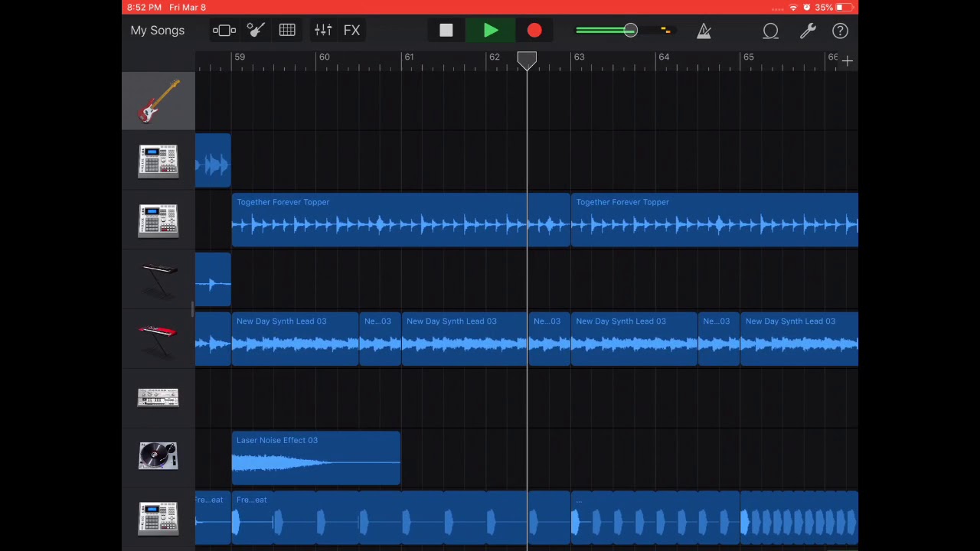This screenshot has height=551, width=980.
Task: Select the red keyboard track header
Action: (x=158, y=340)
